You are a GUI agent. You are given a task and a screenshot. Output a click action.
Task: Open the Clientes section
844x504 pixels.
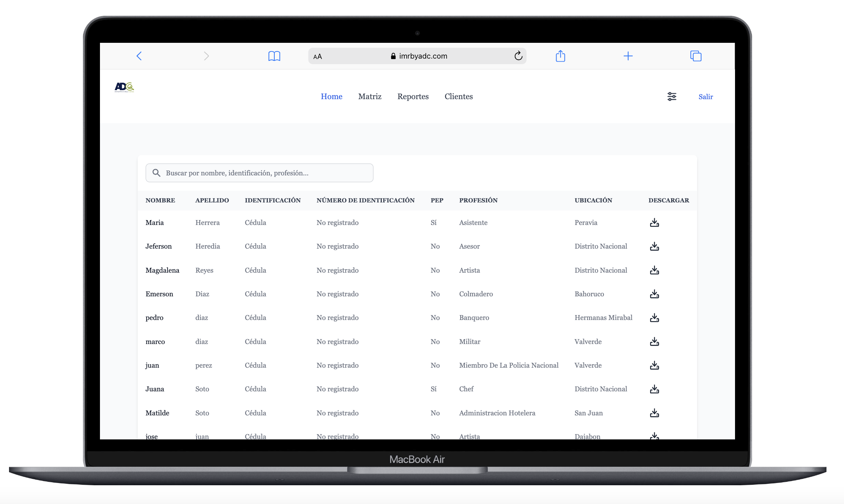pyautogui.click(x=458, y=97)
